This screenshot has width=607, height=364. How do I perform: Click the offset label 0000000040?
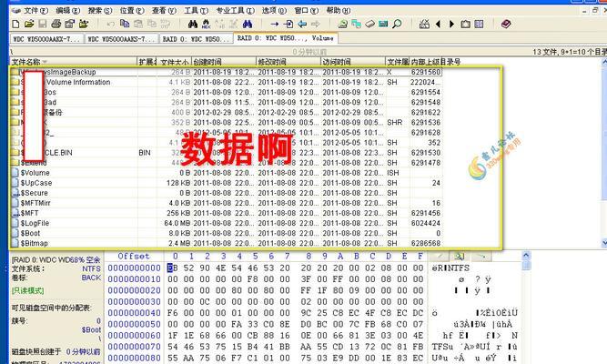point(134,313)
